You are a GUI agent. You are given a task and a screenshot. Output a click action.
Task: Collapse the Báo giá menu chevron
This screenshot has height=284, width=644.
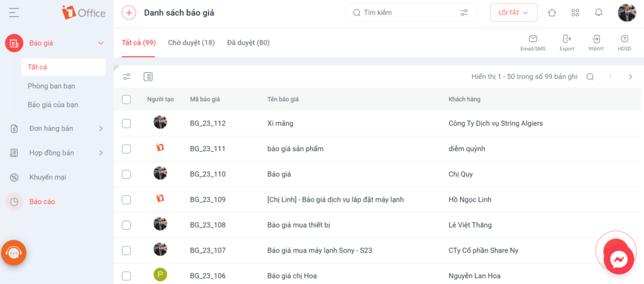point(101,43)
